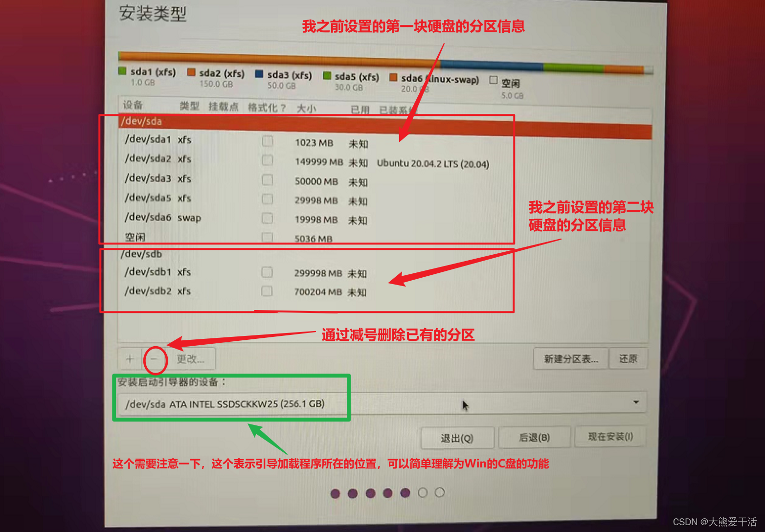The height and width of the screenshot is (532, 765).
Task: Click the 空闲 white legend swatch
Action: click(494, 80)
